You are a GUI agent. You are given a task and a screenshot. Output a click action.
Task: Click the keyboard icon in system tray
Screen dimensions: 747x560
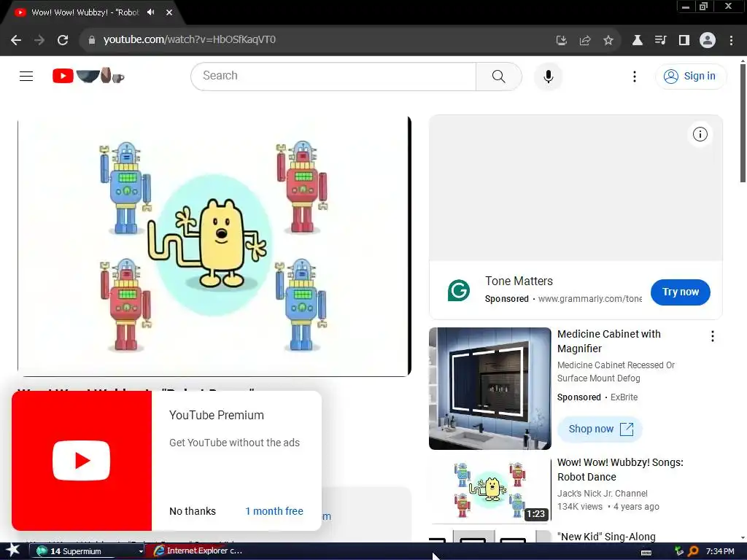pyautogui.click(x=646, y=553)
